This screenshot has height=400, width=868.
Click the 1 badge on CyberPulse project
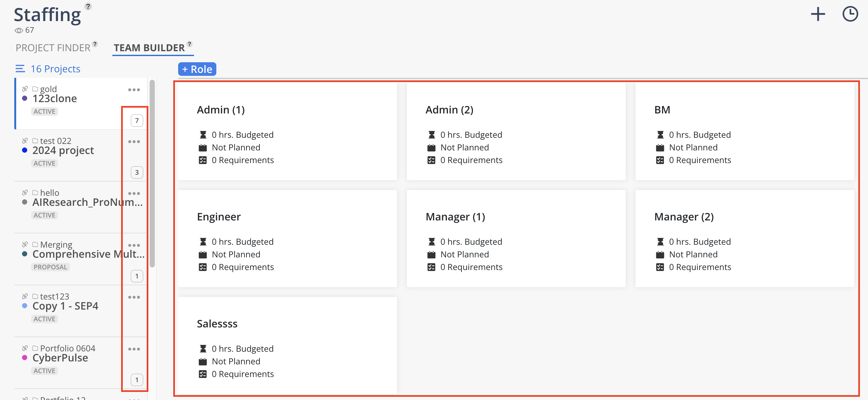(137, 381)
